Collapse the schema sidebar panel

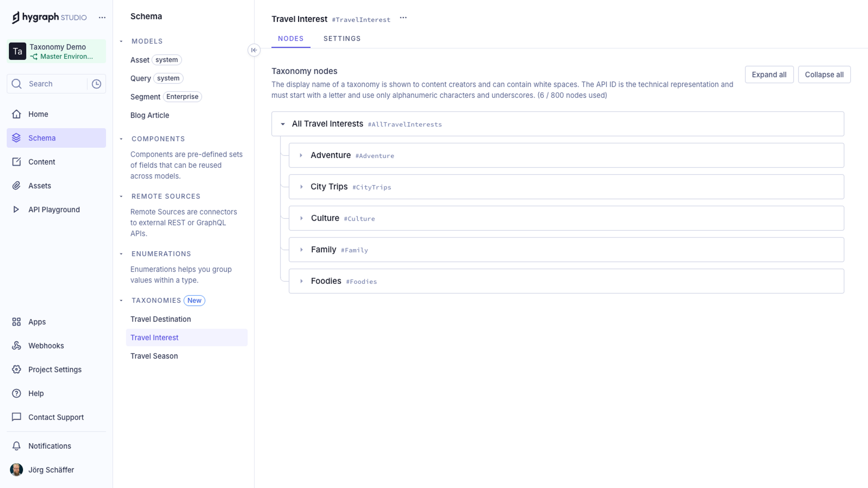(x=254, y=50)
